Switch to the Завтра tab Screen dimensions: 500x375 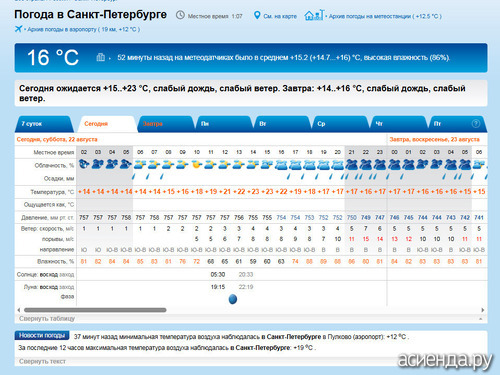click(x=165, y=124)
